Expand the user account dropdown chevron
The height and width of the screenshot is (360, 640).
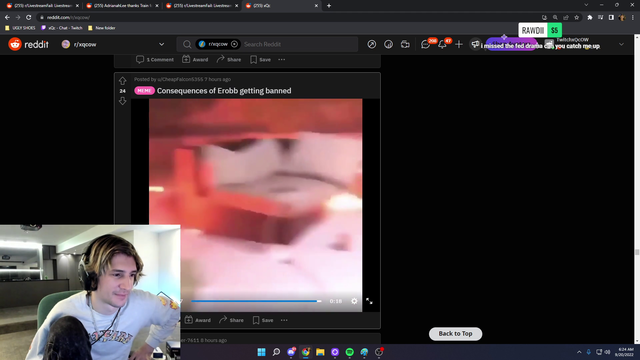click(x=621, y=44)
